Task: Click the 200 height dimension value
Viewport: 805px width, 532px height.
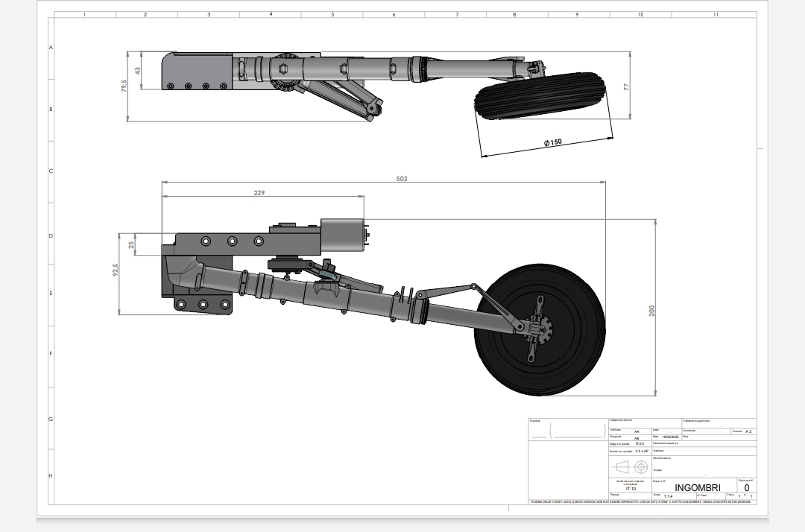Action: 652,311
